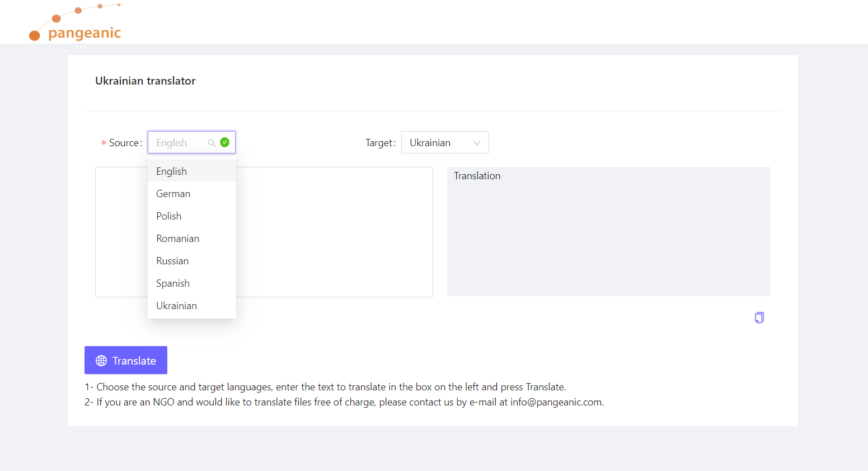Select Spanish from the source list
Image resolution: width=868 pixels, height=471 pixels.
tap(173, 283)
